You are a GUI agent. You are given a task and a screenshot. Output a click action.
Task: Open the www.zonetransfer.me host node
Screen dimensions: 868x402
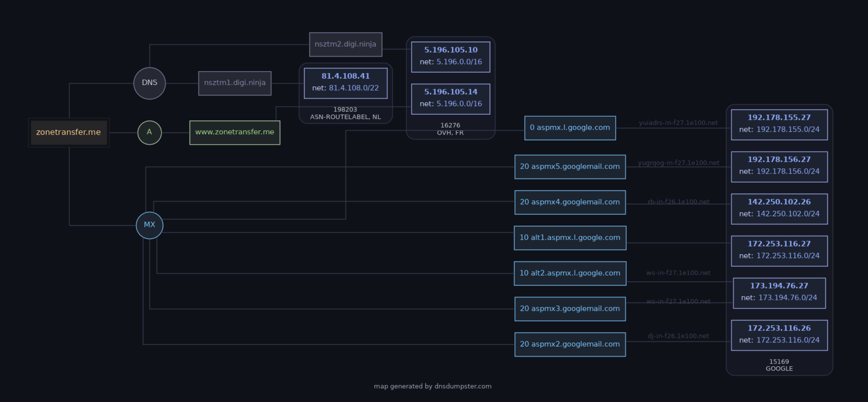click(234, 132)
